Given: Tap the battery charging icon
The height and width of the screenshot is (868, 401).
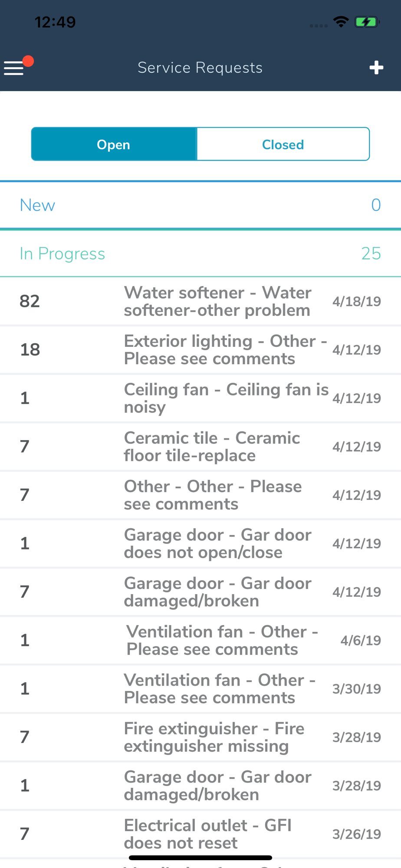Looking at the screenshot, I should pyautogui.click(x=366, y=22).
